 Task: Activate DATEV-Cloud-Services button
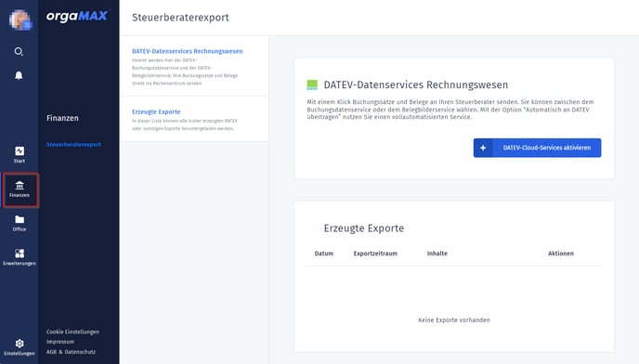point(537,148)
